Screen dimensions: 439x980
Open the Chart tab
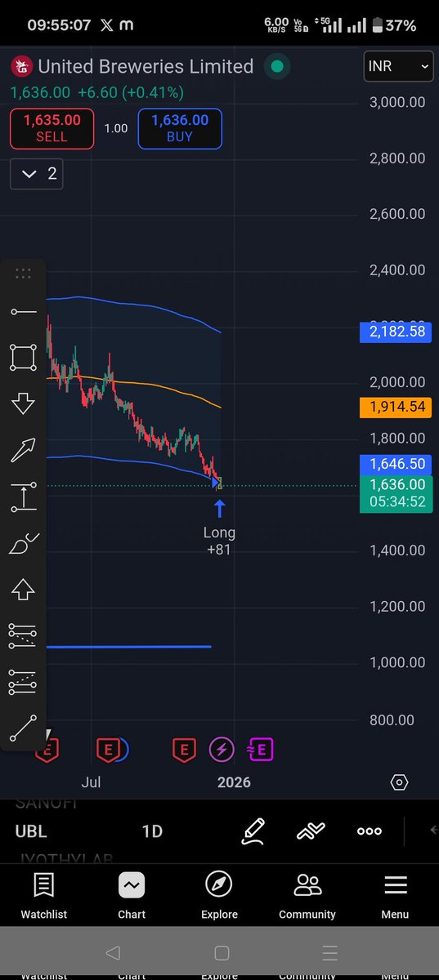tap(132, 895)
